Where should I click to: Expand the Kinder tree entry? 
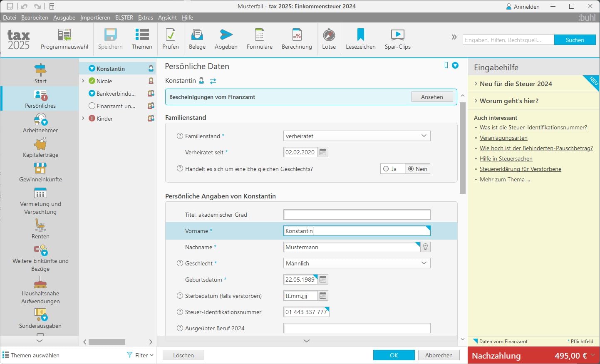(x=83, y=119)
